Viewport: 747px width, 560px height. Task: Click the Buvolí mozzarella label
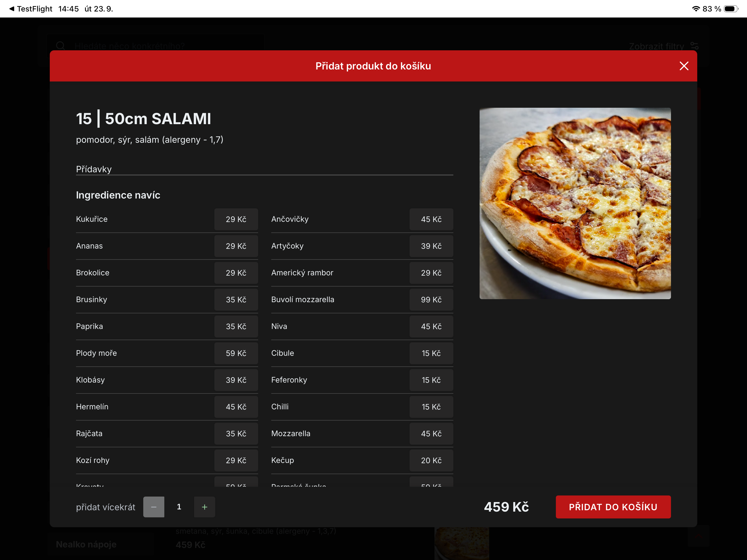[x=303, y=300]
